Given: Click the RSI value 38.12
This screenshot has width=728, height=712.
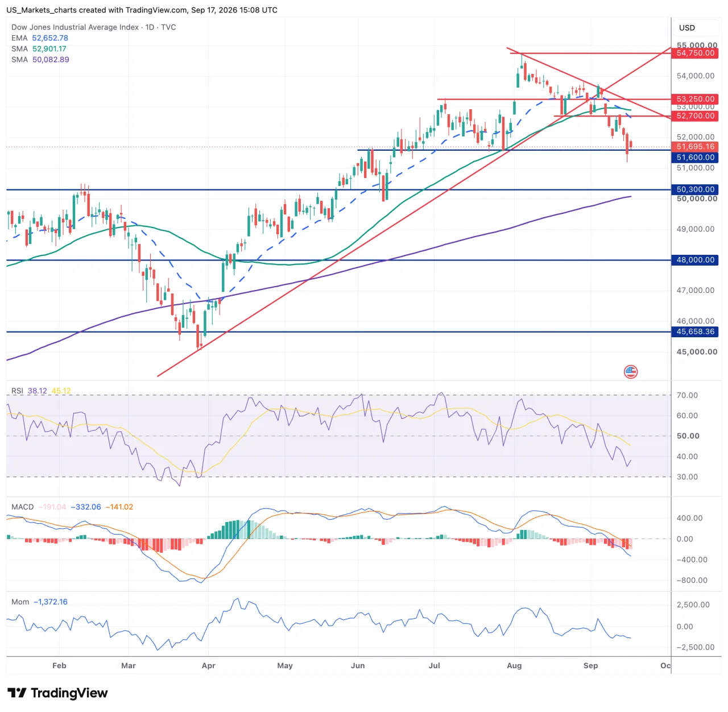Looking at the screenshot, I should point(38,391).
